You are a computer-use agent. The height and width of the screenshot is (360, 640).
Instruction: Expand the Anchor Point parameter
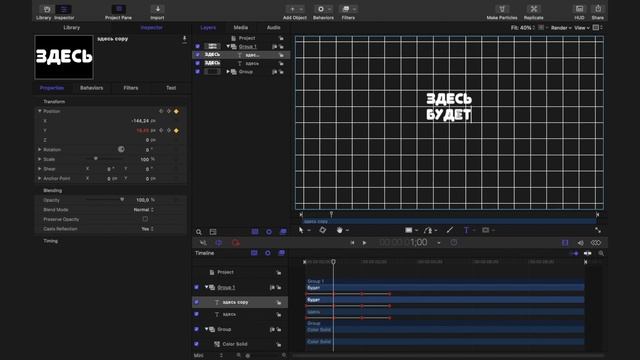click(40, 178)
